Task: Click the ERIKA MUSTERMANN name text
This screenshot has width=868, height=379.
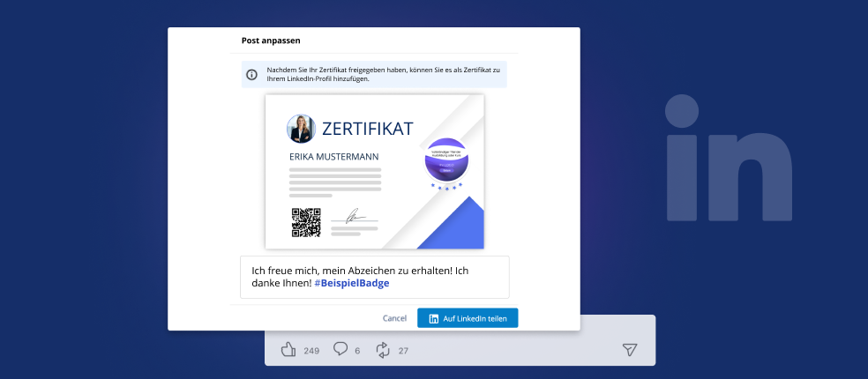Action: (x=334, y=157)
